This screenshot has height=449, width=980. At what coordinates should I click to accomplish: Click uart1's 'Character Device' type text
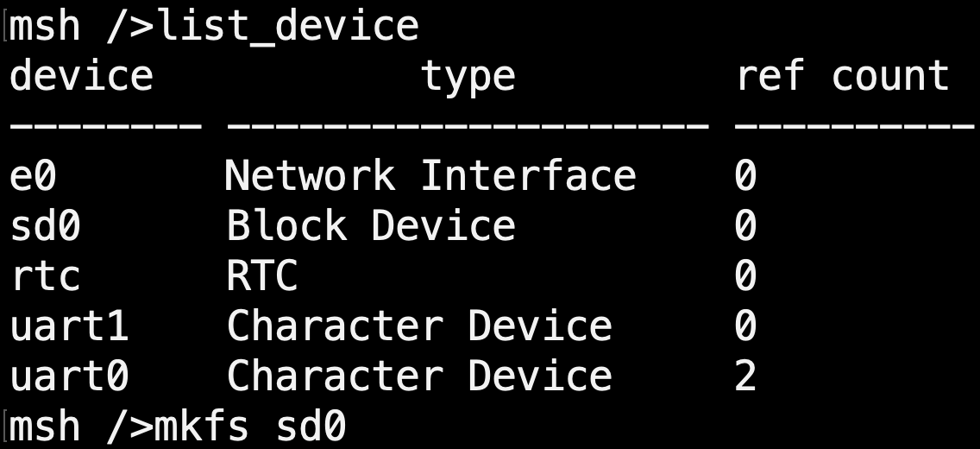click(418, 326)
